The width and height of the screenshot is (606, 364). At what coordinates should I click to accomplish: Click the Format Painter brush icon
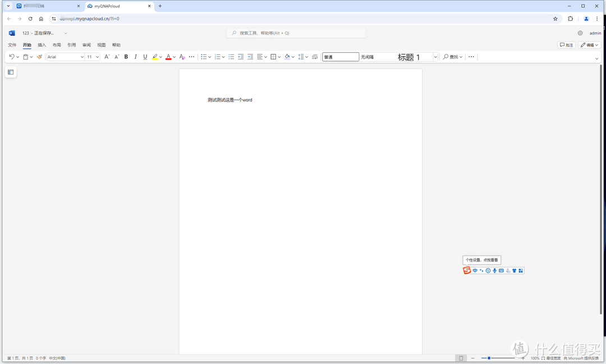pyautogui.click(x=39, y=57)
